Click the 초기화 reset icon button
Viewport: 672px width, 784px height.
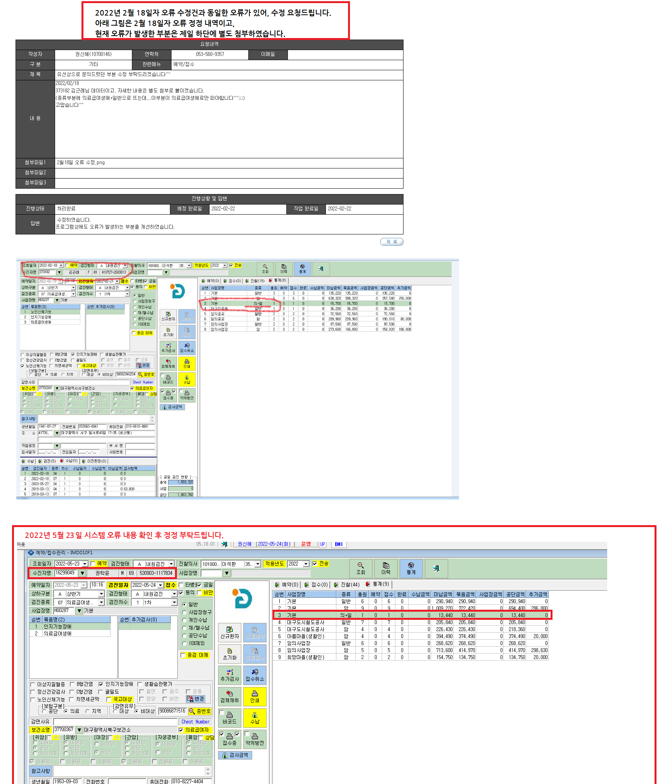click(x=230, y=654)
